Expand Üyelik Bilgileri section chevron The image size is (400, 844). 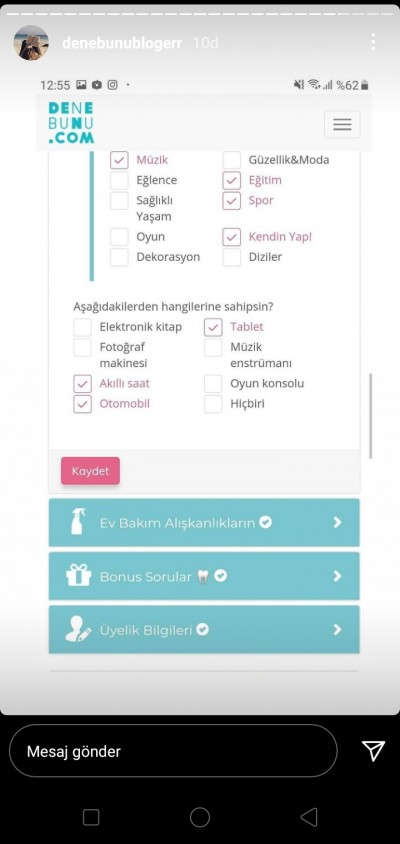click(x=338, y=629)
